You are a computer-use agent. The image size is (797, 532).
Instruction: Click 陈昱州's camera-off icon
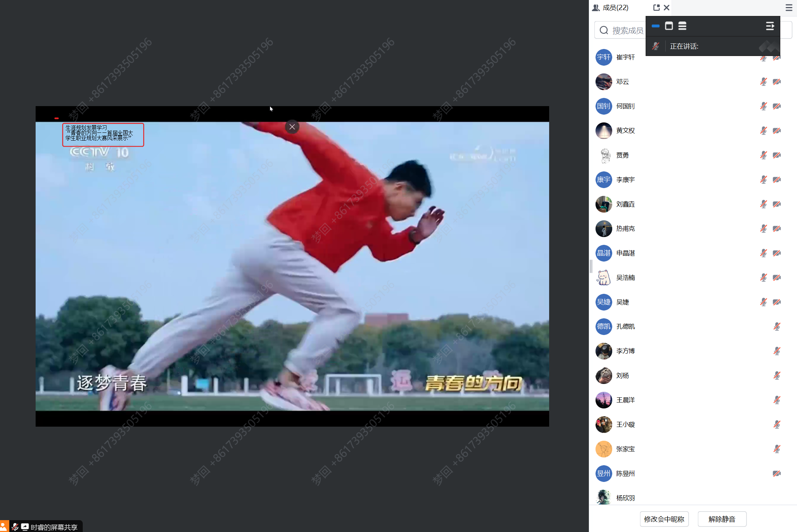point(777,473)
